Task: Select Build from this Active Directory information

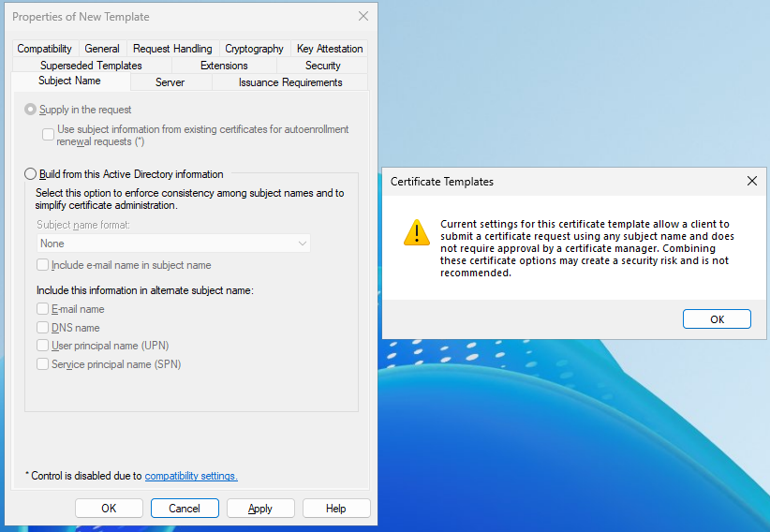Action: [x=31, y=174]
